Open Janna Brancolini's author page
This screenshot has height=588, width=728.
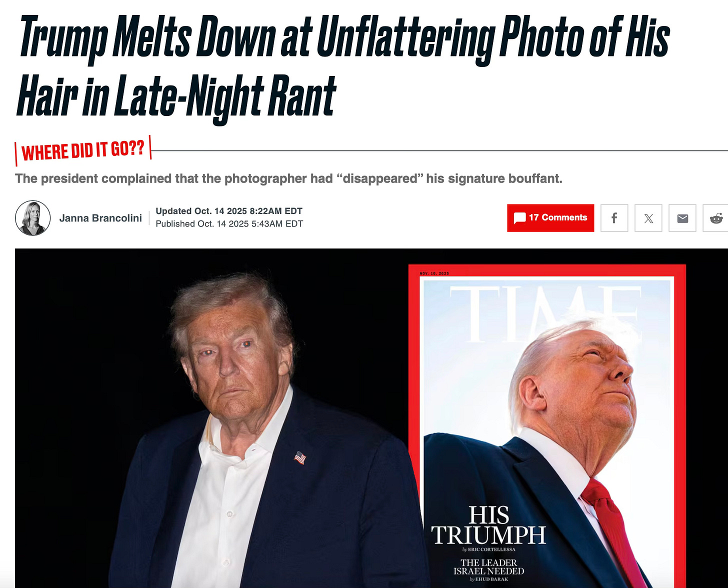pos(100,218)
